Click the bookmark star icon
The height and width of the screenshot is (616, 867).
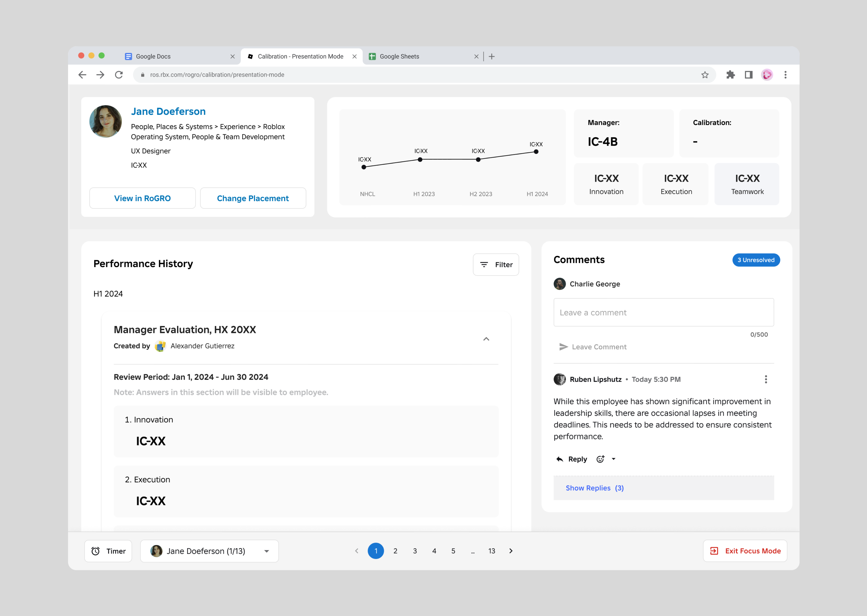pyautogui.click(x=704, y=75)
